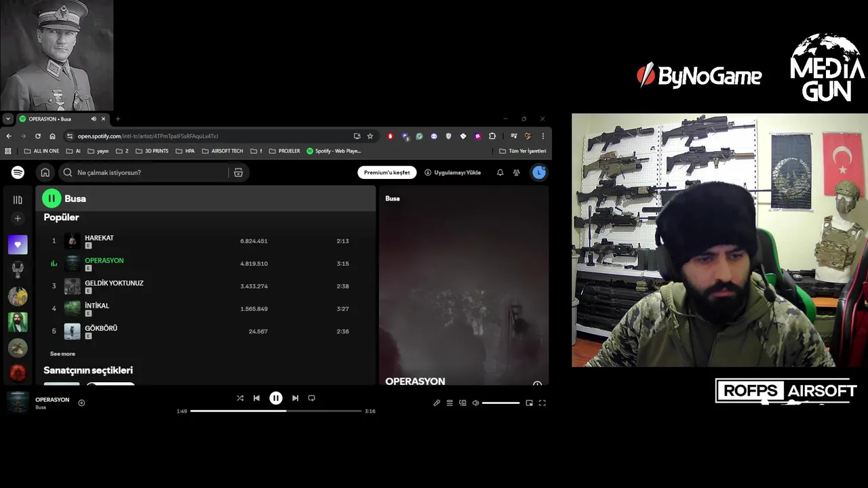Open the AIRSOFT TECH bookmark folder
Viewport: 868px width, 488px height.
(222, 151)
